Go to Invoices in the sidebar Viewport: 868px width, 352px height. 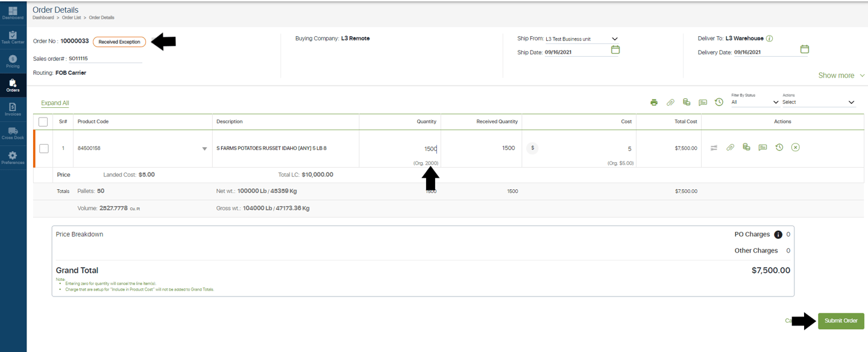pyautogui.click(x=13, y=109)
